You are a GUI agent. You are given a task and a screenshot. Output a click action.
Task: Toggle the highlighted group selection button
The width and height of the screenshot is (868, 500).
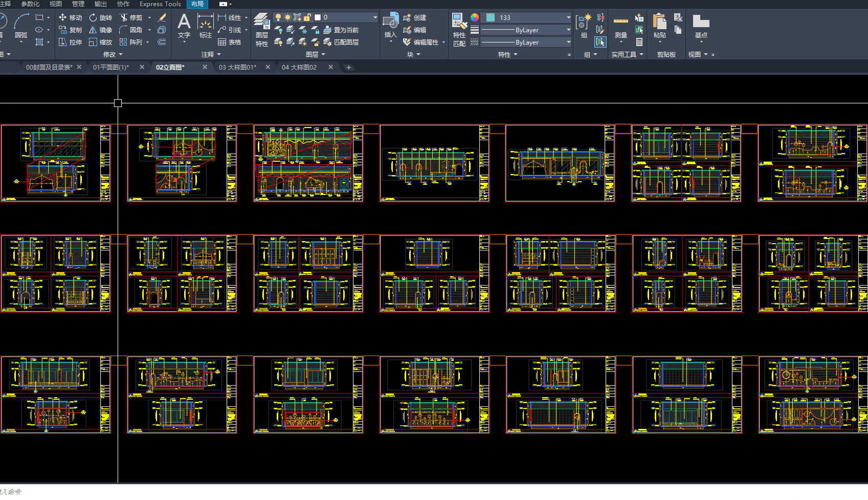(x=600, y=42)
